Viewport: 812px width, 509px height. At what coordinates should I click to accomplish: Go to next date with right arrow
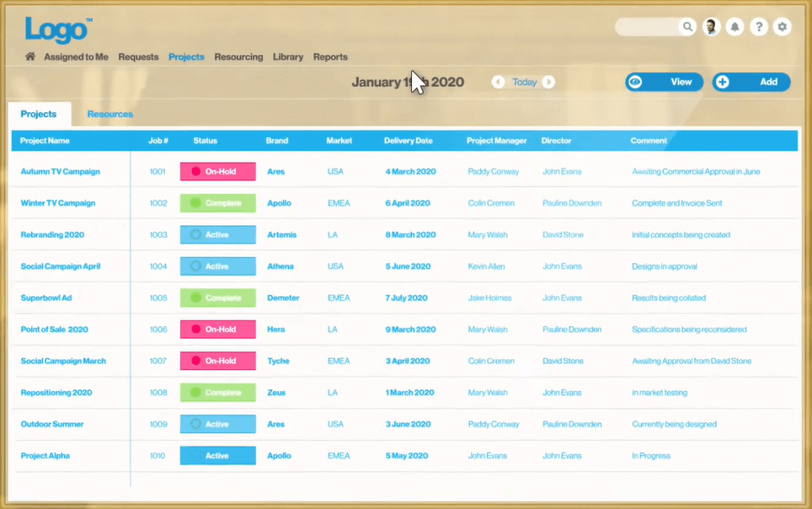[548, 82]
